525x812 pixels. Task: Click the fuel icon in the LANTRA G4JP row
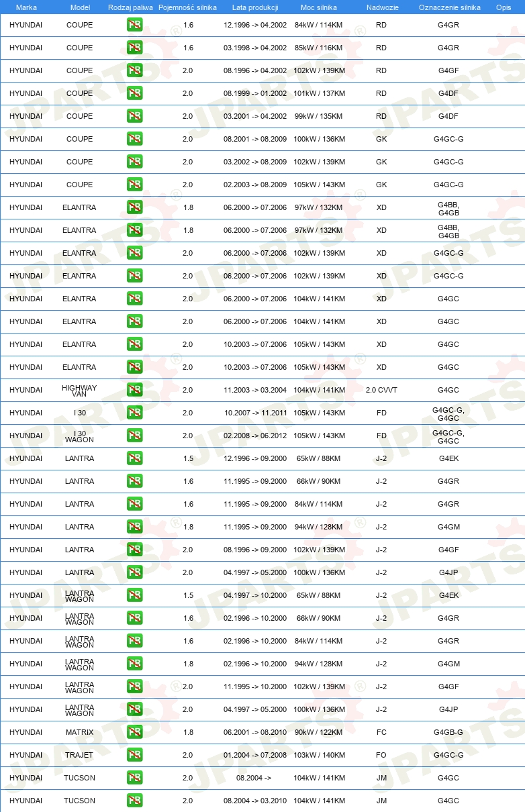coord(134,572)
